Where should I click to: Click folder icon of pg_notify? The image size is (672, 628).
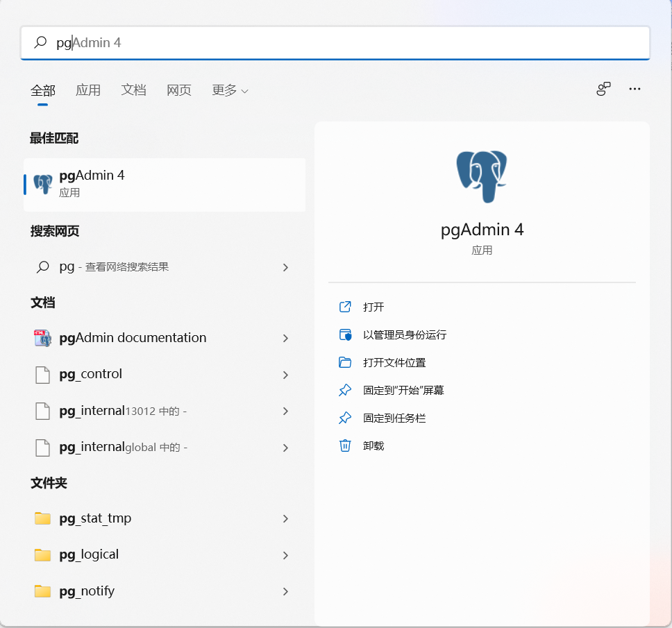pyautogui.click(x=42, y=591)
